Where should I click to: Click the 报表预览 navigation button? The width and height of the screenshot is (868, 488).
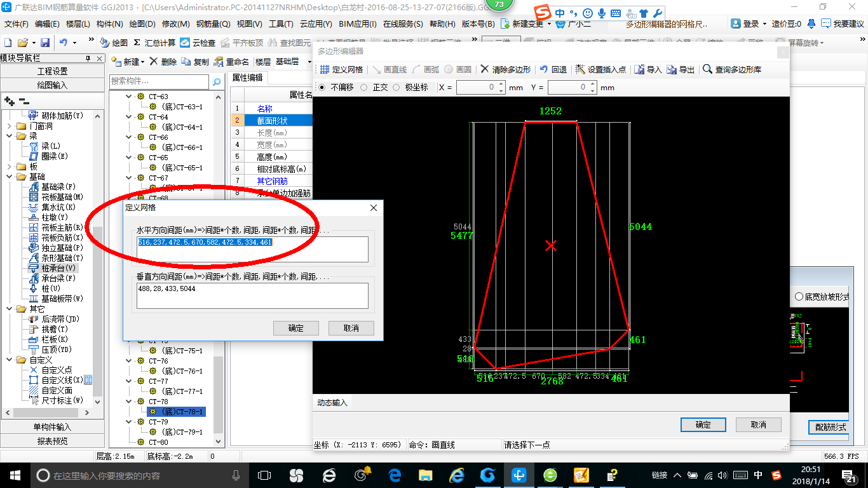coord(52,441)
